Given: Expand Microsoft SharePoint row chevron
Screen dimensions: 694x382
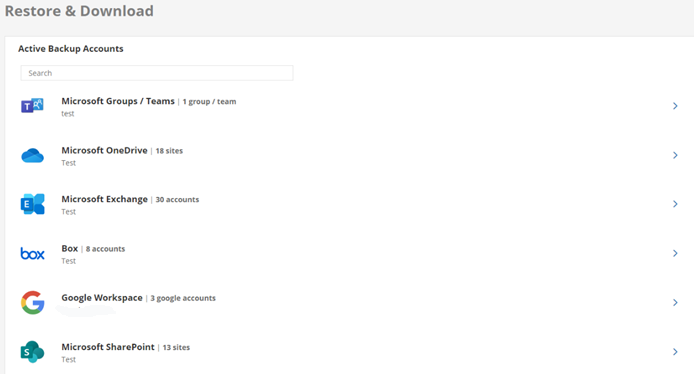Looking at the screenshot, I should click(x=675, y=352).
